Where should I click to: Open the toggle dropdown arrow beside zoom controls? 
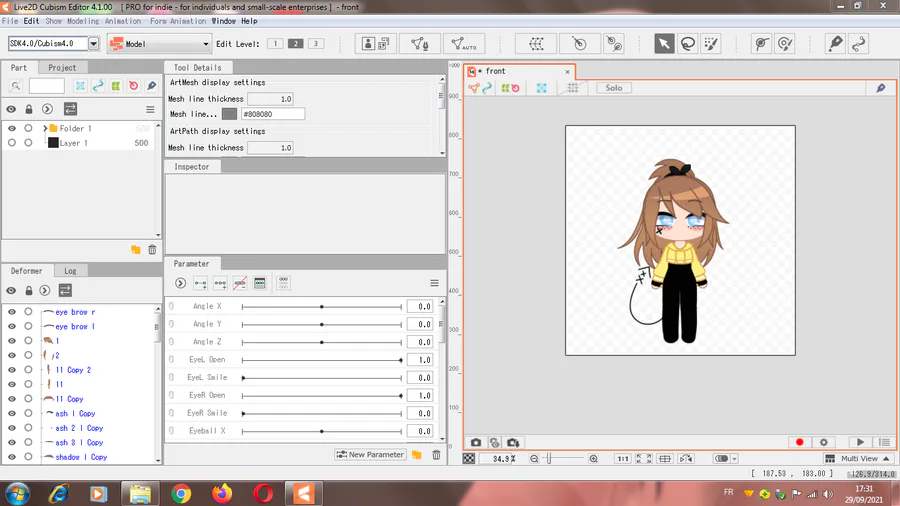tap(734, 459)
